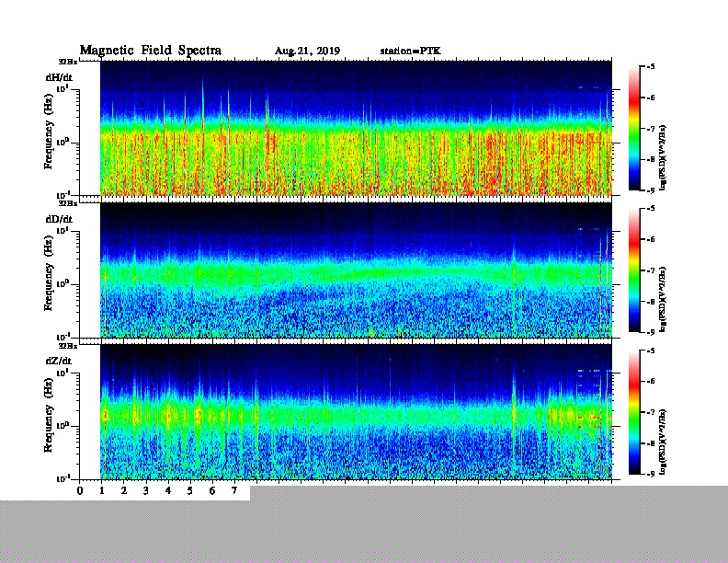Click the "-9" value on dH/dt color scale
728x563 pixels.
point(651,190)
